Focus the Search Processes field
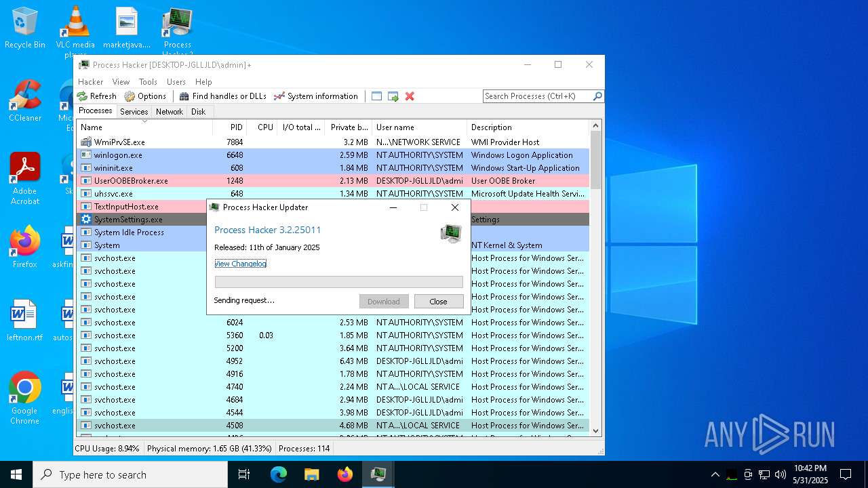Viewport: 868px width, 488px height. coord(538,96)
